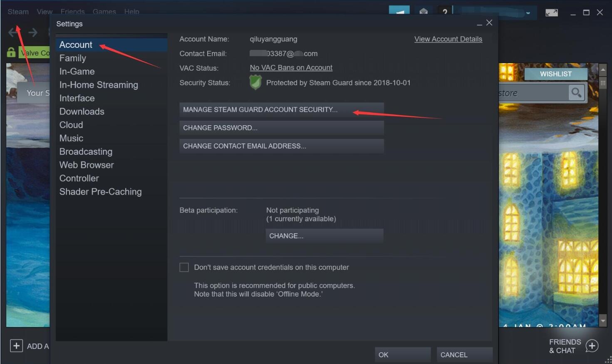Click Manage Steam Guard Account Security button
Screen dimensions: 612x364
(281, 109)
